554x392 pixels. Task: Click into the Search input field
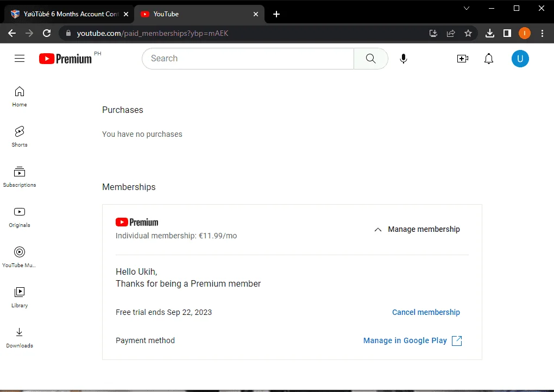coord(248,59)
